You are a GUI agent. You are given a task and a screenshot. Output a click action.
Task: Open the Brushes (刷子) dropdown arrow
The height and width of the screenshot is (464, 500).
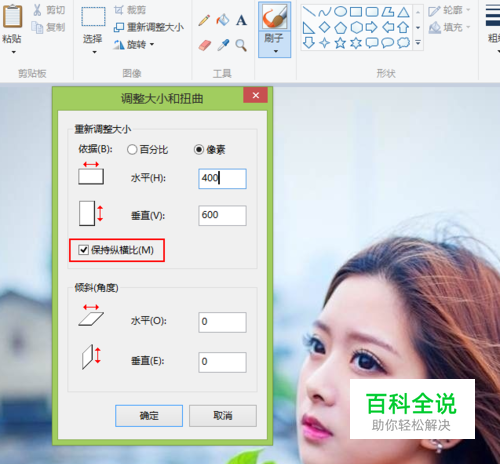(x=276, y=51)
